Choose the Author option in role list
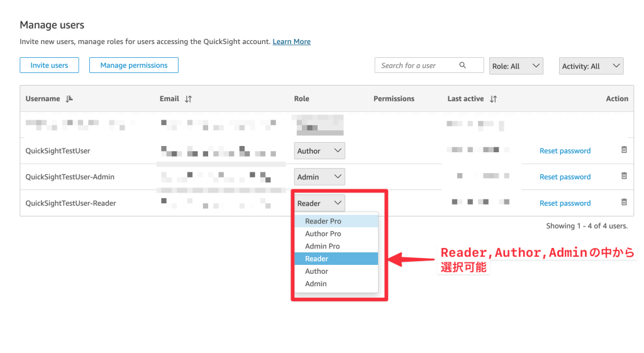The height and width of the screenshot is (353, 644). coord(336,271)
